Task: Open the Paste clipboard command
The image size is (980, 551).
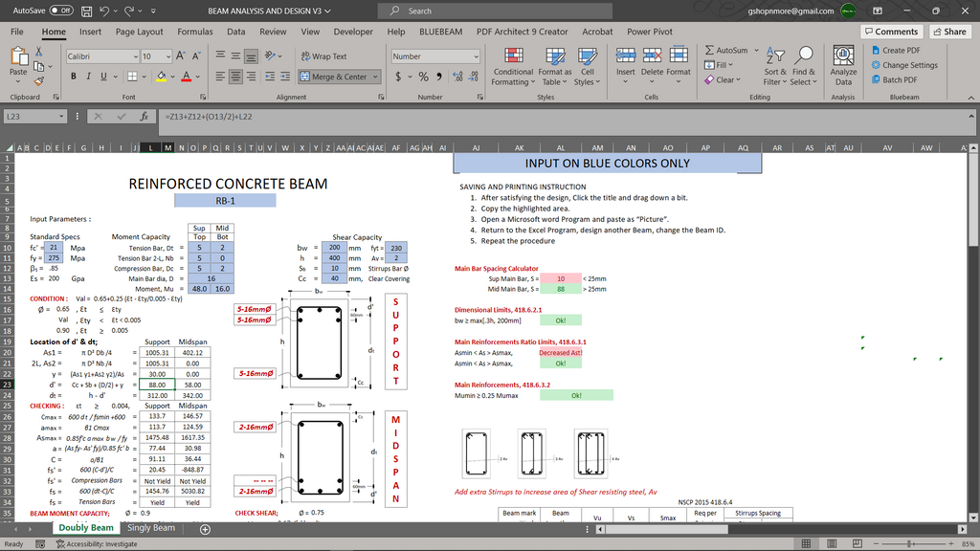Action: tap(18, 66)
